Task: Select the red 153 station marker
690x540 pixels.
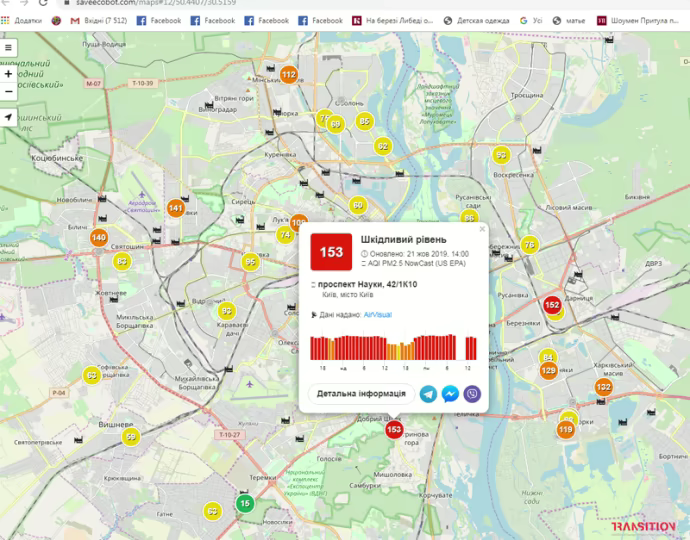Action: [x=394, y=430]
